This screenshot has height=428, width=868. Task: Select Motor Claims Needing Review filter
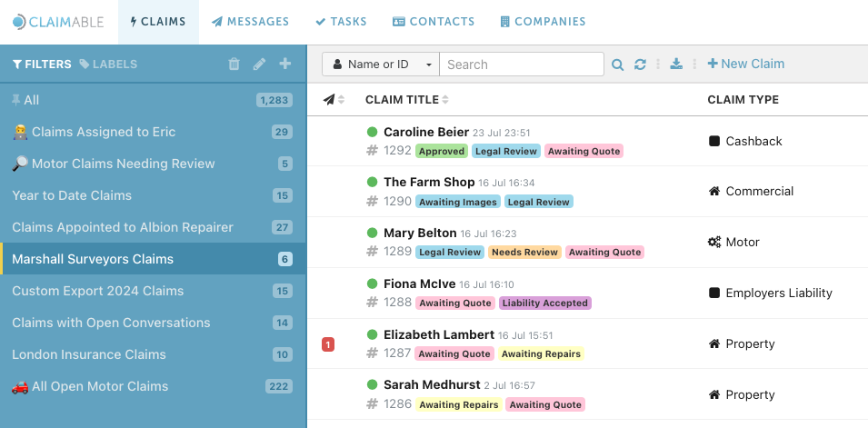coord(154,164)
